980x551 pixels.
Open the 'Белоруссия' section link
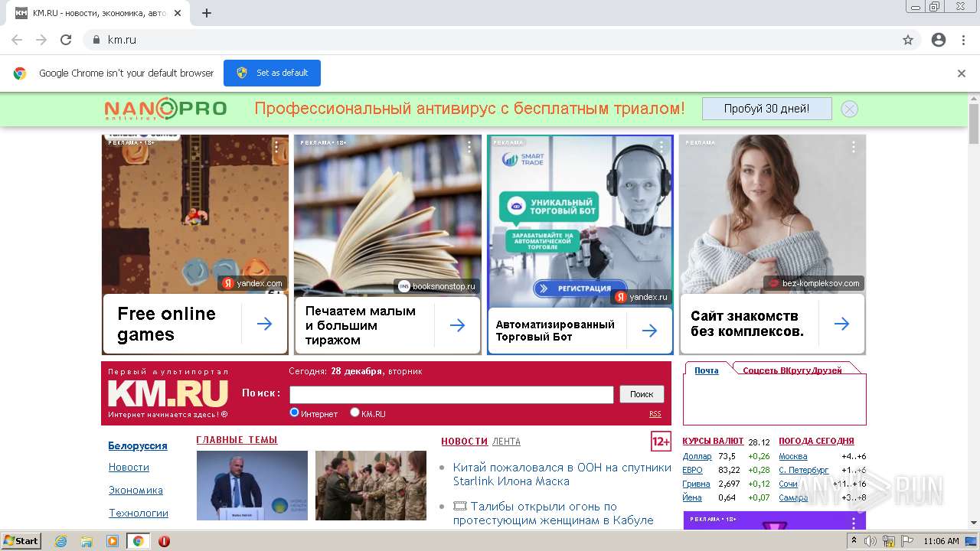(138, 445)
